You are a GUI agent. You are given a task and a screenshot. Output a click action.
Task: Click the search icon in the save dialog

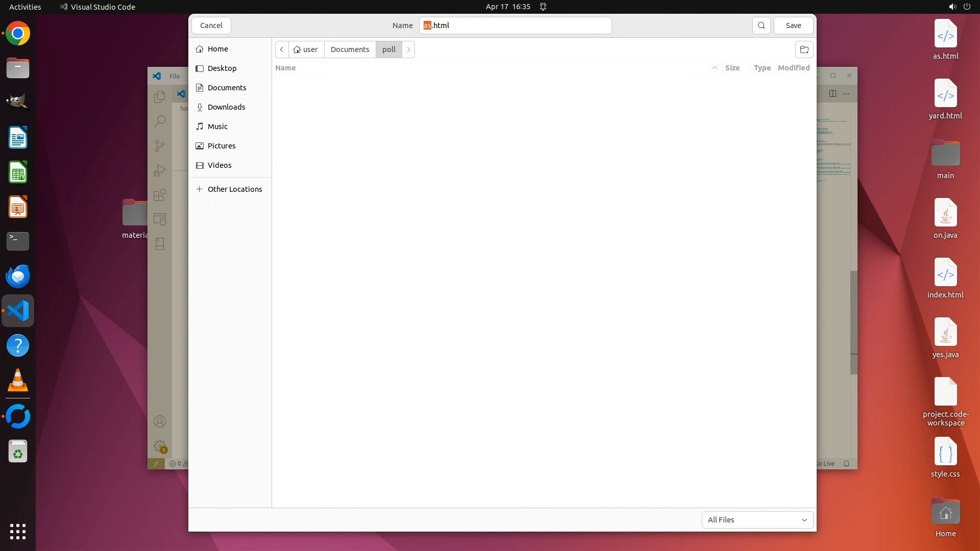coord(761,26)
